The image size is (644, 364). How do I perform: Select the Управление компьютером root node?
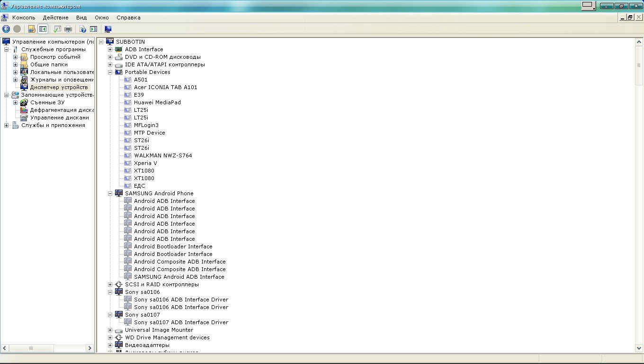point(53,42)
